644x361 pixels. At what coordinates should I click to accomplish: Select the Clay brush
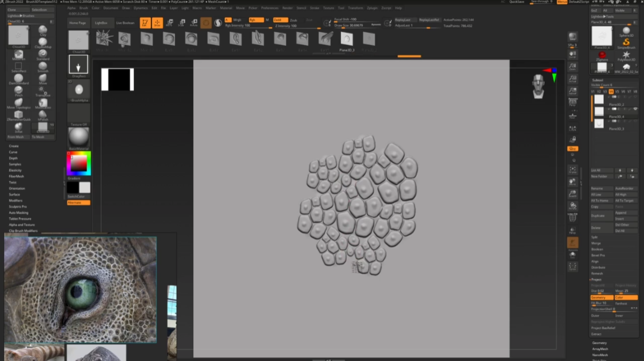coord(43,31)
